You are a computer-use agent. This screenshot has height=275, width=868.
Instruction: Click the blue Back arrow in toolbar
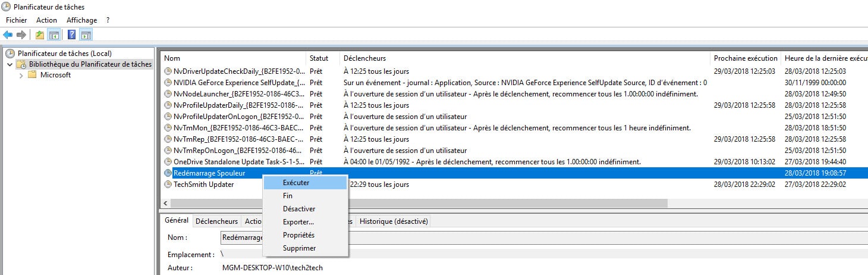pyautogui.click(x=8, y=35)
